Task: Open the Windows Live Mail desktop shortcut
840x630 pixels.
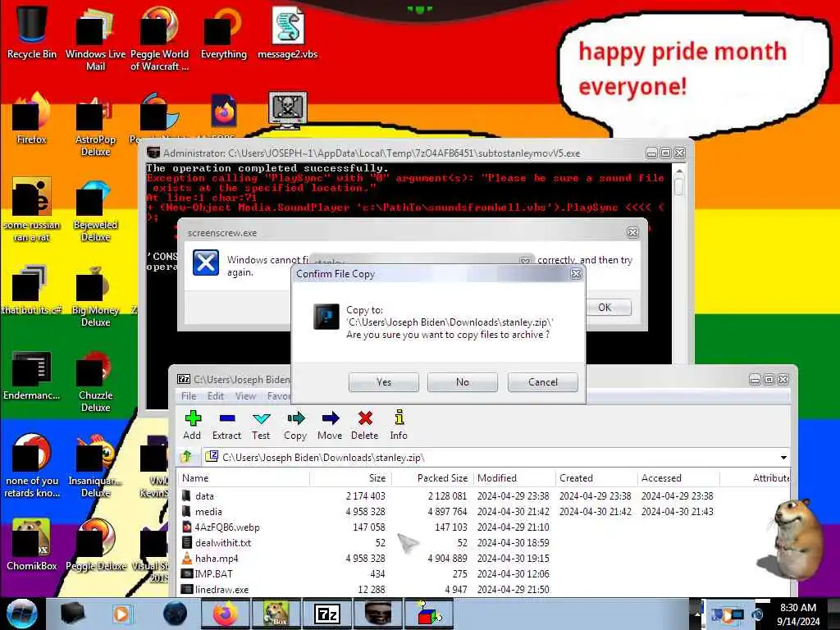Action: 96,39
